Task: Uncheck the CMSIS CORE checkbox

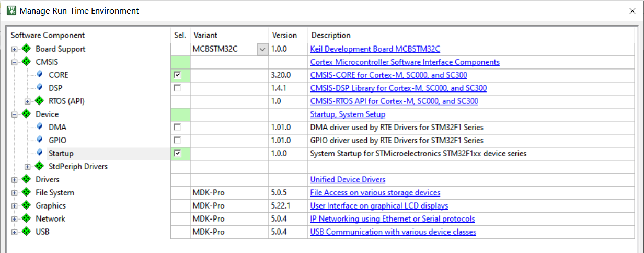Action: [x=177, y=75]
